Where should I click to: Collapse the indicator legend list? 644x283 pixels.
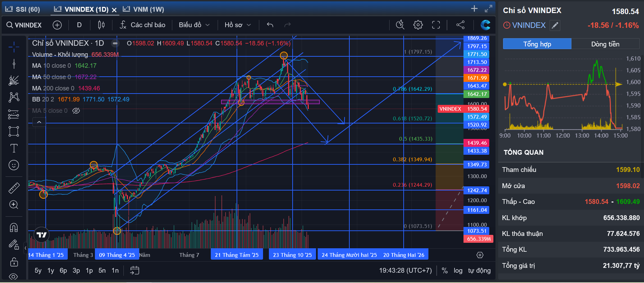click(x=39, y=122)
